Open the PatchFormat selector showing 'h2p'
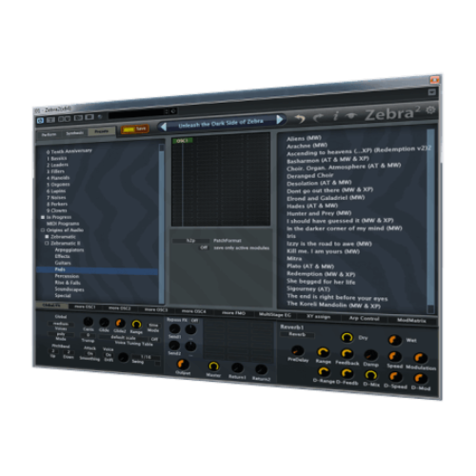476x476 pixels. click(190, 241)
